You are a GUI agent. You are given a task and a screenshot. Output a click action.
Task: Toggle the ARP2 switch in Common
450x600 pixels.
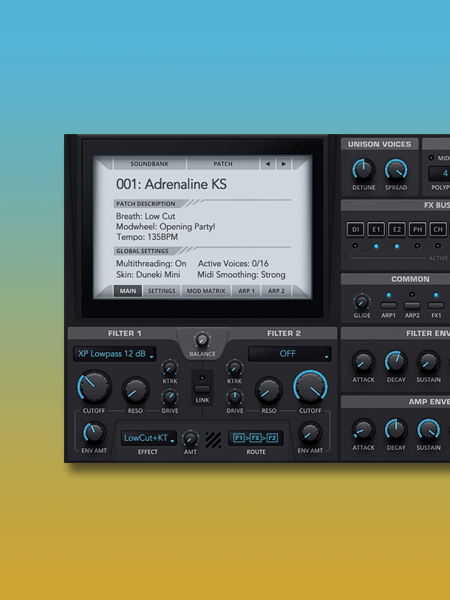[x=412, y=305]
